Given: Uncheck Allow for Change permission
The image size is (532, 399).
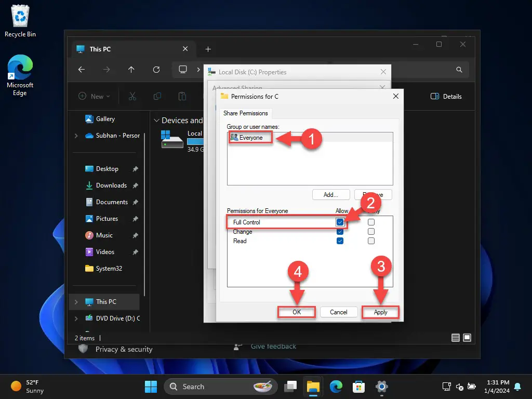Looking at the screenshot, I should [340, 231].
